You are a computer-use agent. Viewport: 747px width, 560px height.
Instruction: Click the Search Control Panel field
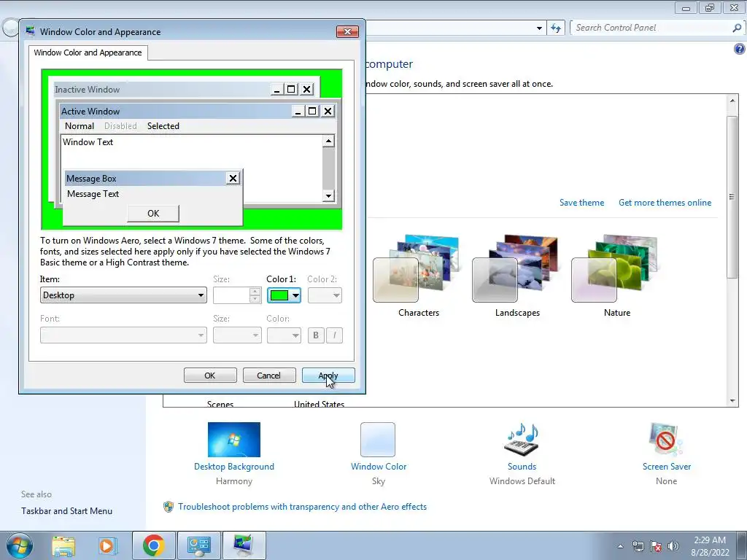pos(651,28)
